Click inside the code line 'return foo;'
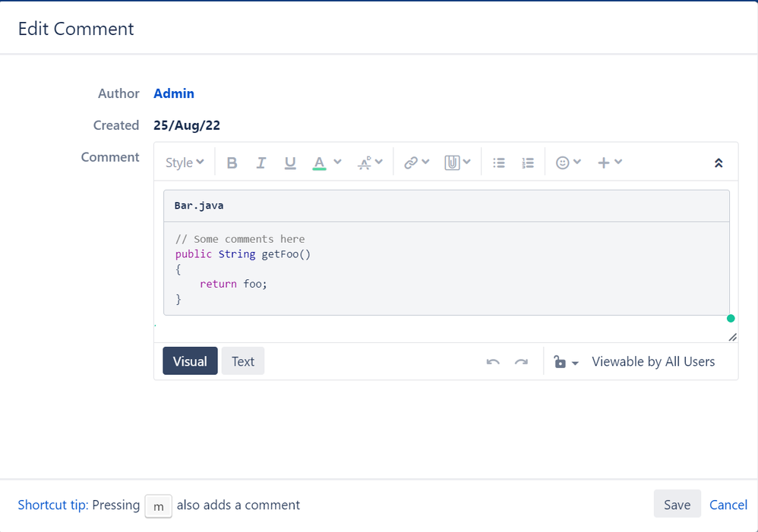Viewport: 758px width, 532px height. coord(233,284)
